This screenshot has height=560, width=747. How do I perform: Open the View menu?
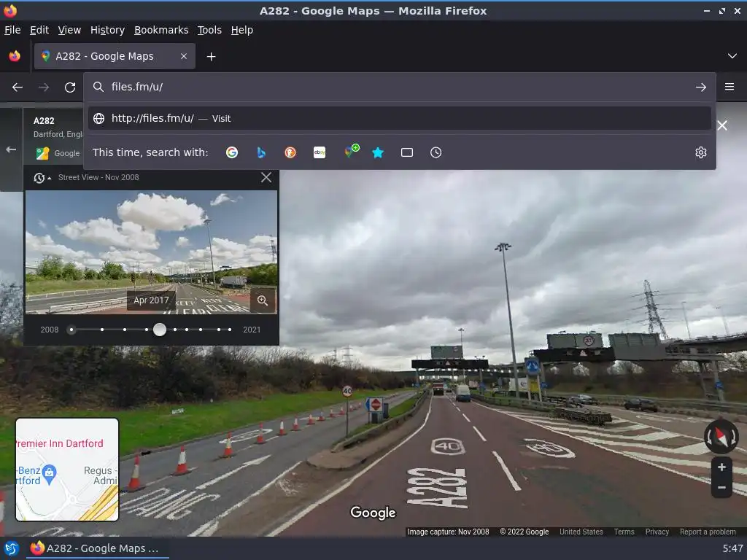[x=69, y=30]
